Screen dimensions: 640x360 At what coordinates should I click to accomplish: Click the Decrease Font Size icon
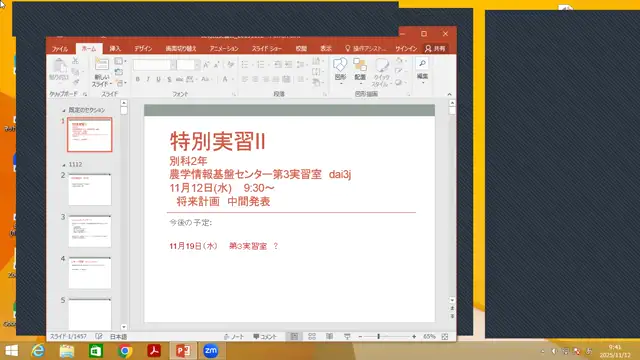(x=217, y=64)
